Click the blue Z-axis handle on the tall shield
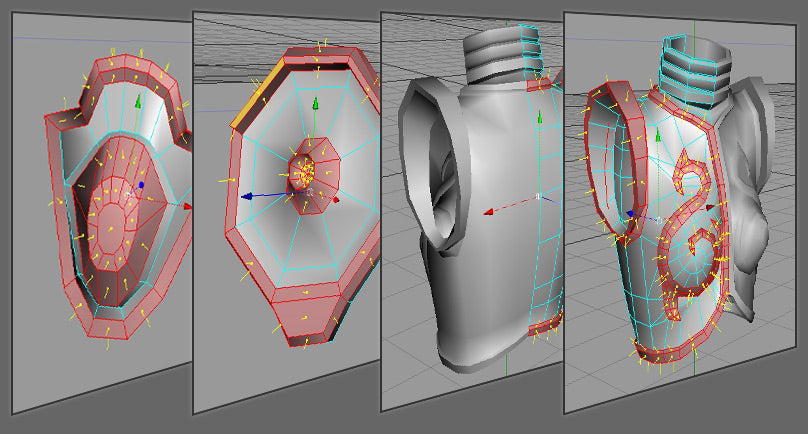This screenshot has height=434, width=808. click(142, 185)
